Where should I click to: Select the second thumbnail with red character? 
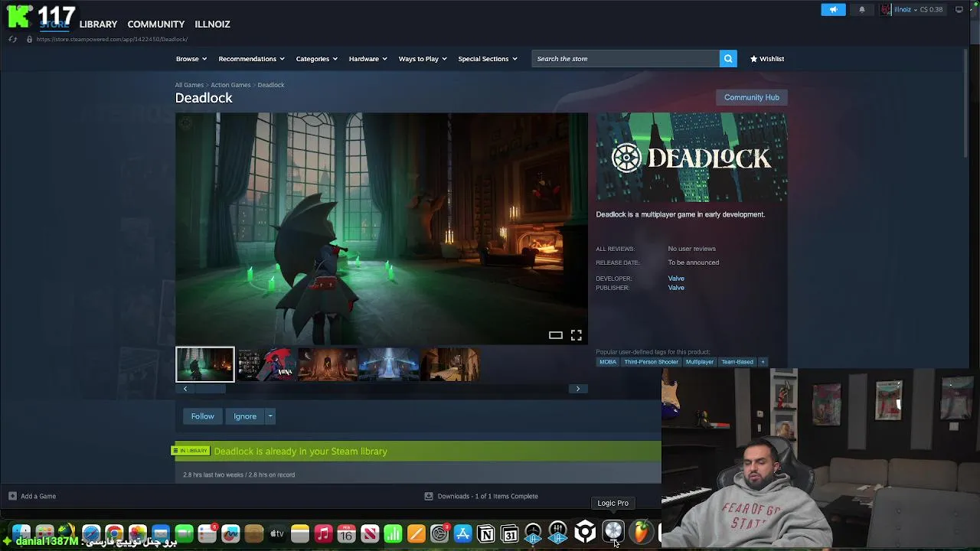(266, 364)
